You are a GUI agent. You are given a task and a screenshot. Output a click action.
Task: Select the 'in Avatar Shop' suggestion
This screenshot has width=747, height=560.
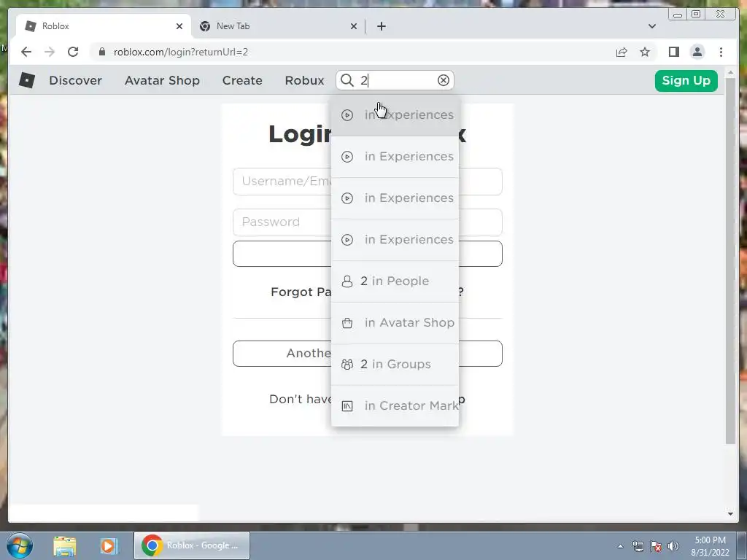[395, 323]
